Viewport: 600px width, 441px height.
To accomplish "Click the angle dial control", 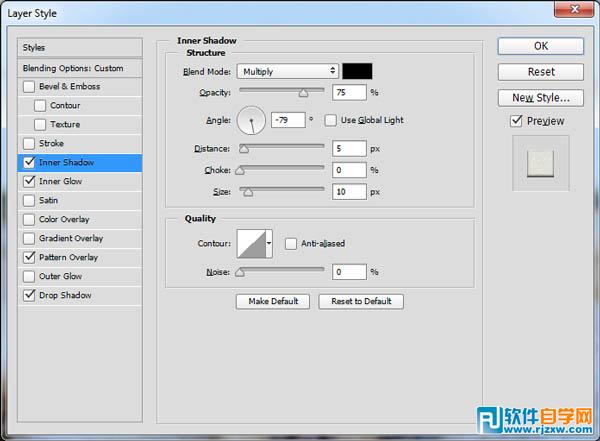I will tap(251, 123).
